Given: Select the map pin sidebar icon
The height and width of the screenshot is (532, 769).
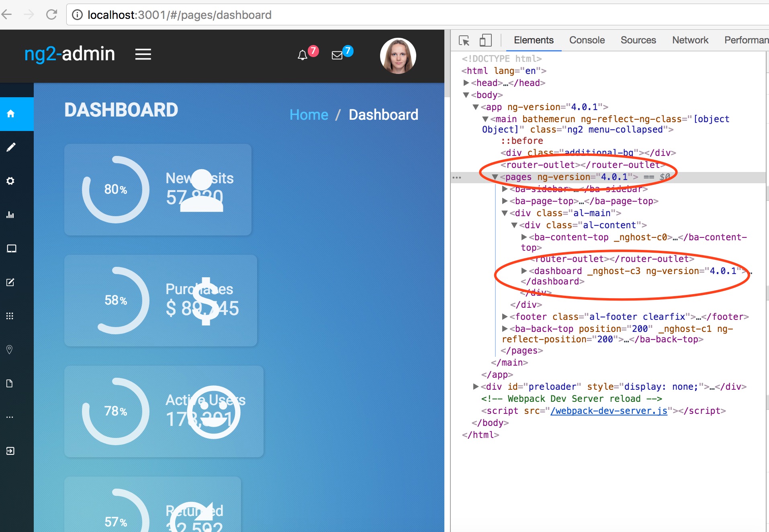Looking at the screenshot, I should click(10, 350).
